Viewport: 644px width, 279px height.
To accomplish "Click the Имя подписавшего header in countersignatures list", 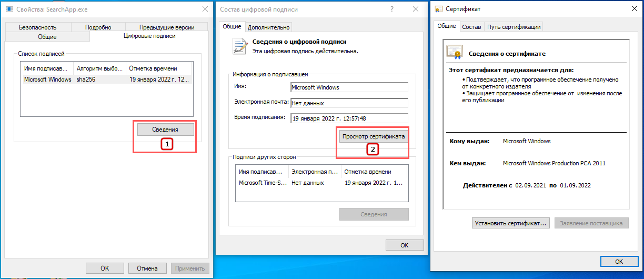I will (263, 172).
